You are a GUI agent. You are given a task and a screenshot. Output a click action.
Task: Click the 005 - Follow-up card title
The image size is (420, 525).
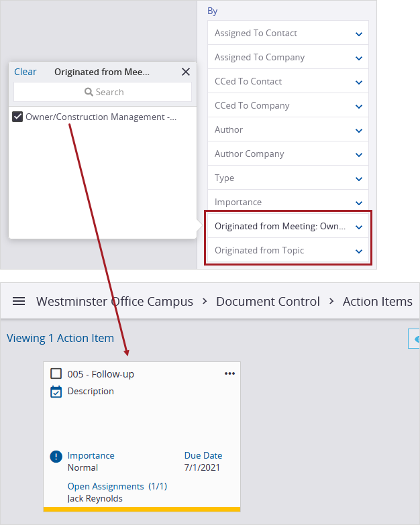pos(101,374)
